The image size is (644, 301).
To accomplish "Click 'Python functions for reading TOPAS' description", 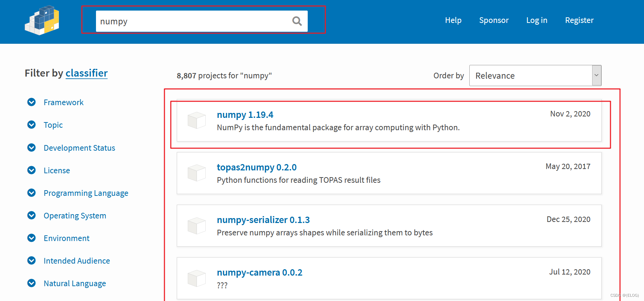I will click(299, 180).
